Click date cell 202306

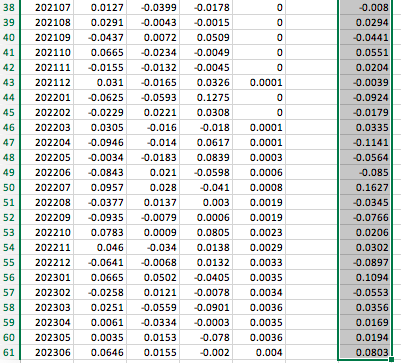coord(47,352)
